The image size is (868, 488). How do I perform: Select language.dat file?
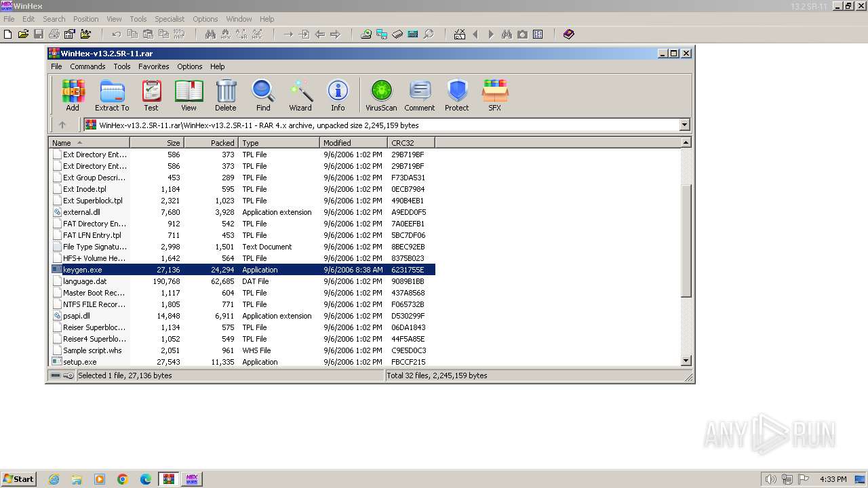(243, 281)
